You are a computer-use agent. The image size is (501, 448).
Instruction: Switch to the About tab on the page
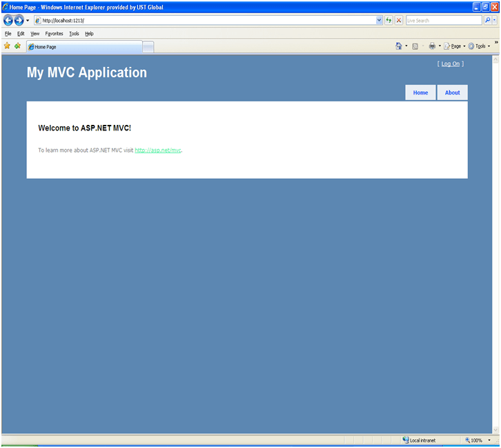click(452, 92)
